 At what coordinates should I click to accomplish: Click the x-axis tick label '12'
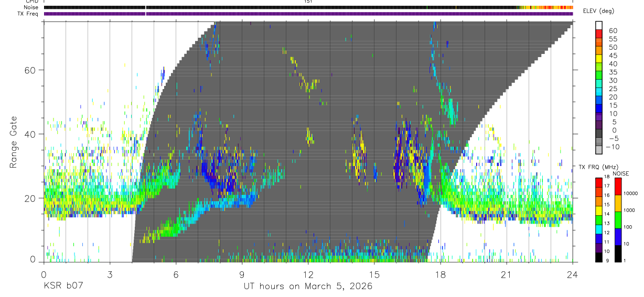pos(308,274)
